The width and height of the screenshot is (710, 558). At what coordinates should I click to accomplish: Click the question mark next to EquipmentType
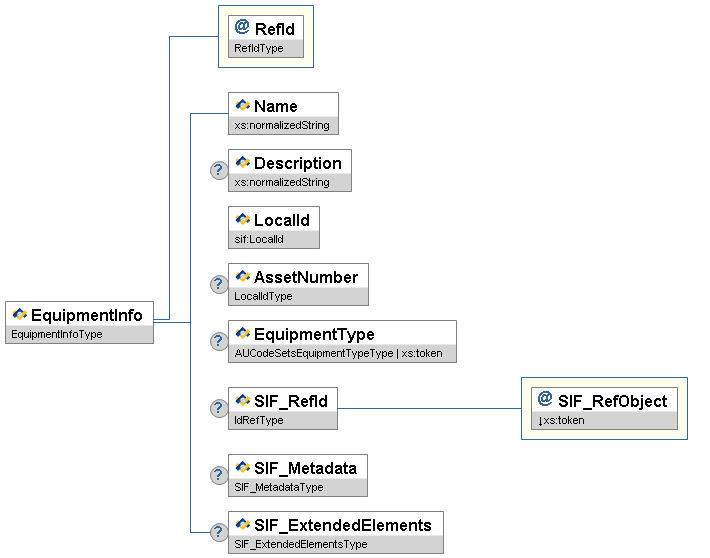(x=219, y=342)
